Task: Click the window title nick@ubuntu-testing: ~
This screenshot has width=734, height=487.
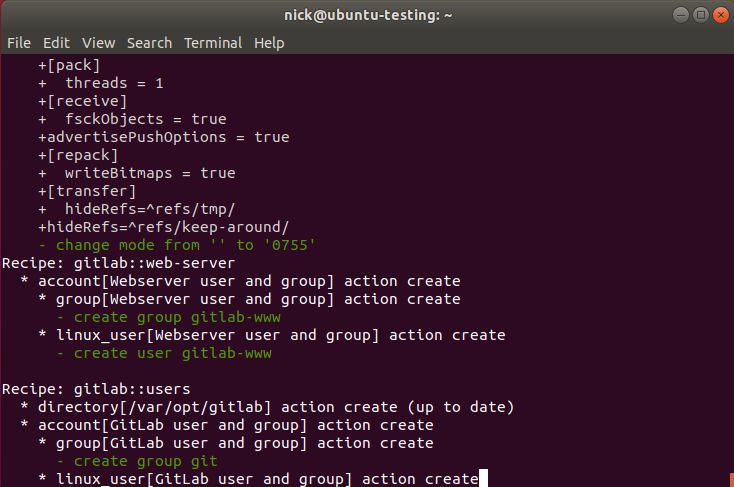Action: (368, 15)
